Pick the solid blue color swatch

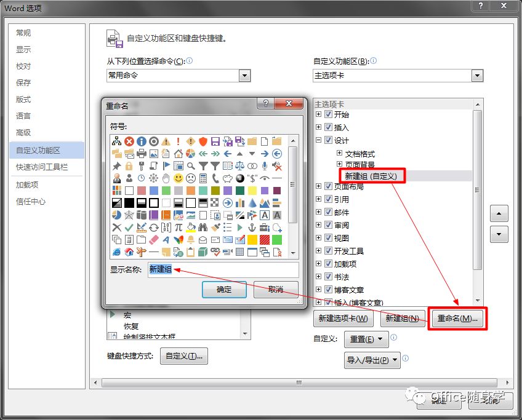coord(153,191)
